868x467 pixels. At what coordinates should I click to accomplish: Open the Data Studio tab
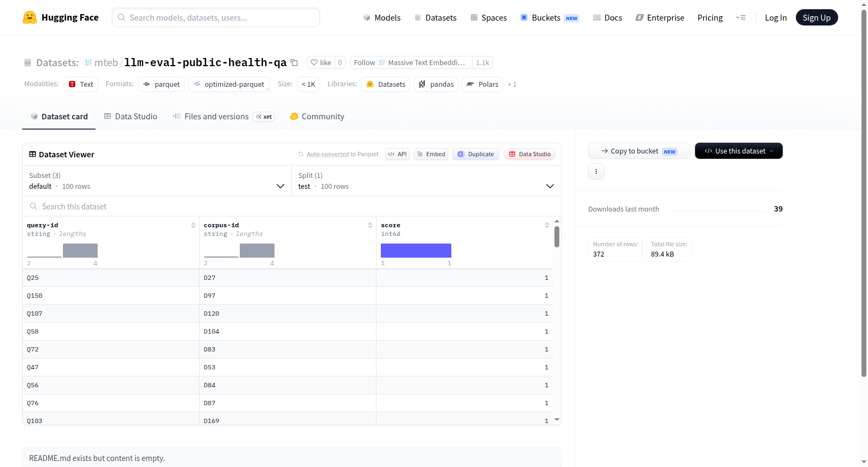tap(131, 116)
